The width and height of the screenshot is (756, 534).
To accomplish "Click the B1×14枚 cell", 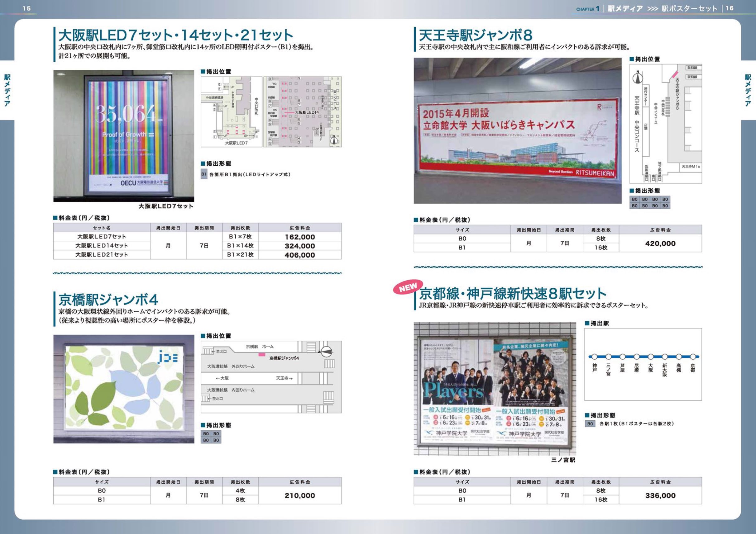I will pyautogui.click(x=240, y=246).
